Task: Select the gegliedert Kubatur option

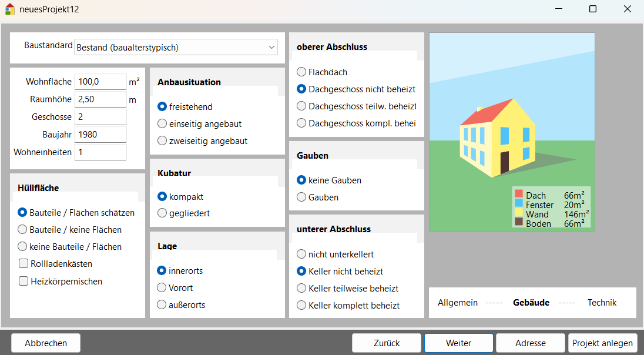Action: pos(163,213)
